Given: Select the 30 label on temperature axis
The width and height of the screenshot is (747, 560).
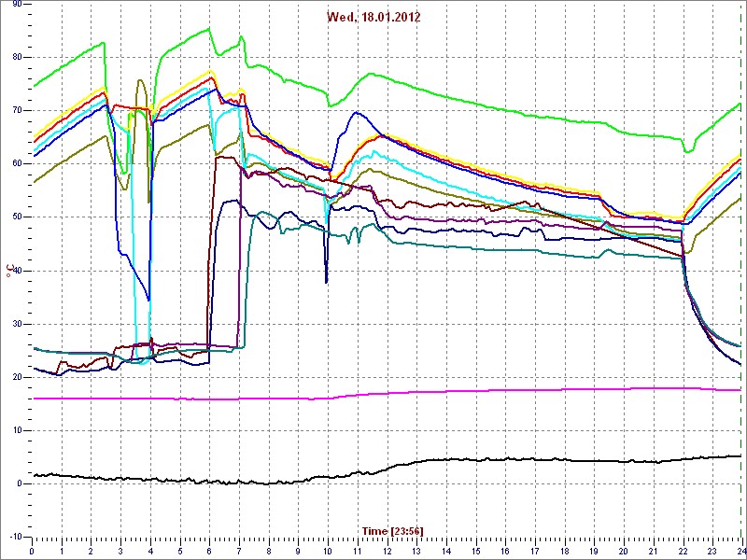Looking at the screenshot, I should [x=17, y=324].
